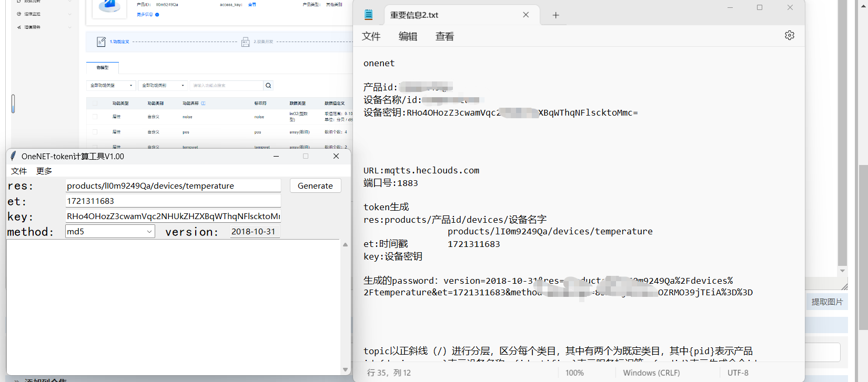This screenshot has height=382, width=868.
Task: Click the 行 35, 列 12 status text
Action: click(x=389, y=373)
